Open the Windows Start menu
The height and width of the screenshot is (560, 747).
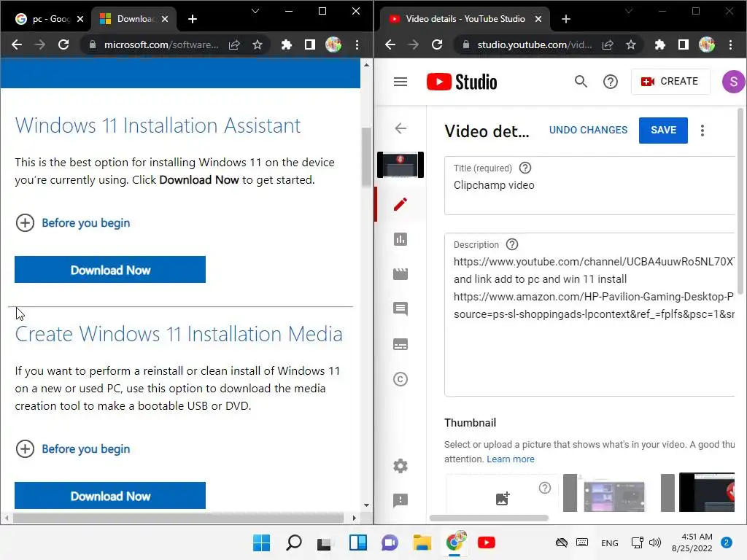coord(261,542)
